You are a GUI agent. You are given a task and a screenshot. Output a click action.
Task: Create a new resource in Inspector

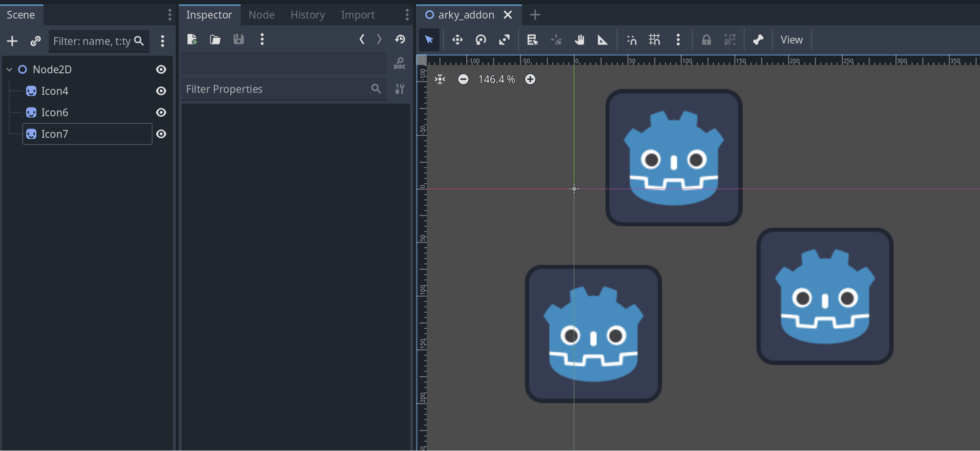pos(192,40)
